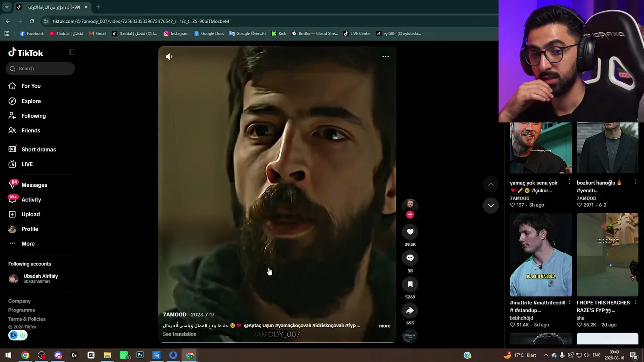This screenshot has width=644, height=362.
Task: Open the LIVE Center bookmark
Action: click(x=357, y=34)
